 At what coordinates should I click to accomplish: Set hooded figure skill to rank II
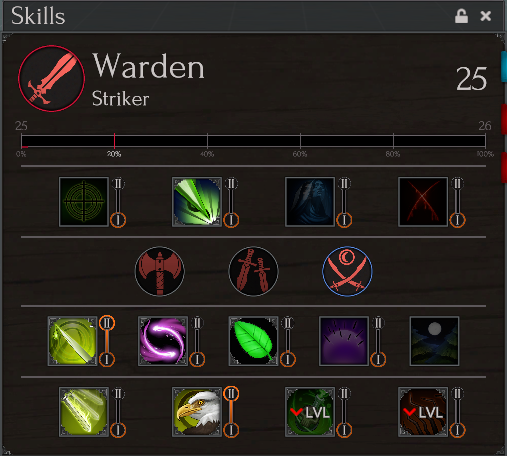(x=344, y=183)
